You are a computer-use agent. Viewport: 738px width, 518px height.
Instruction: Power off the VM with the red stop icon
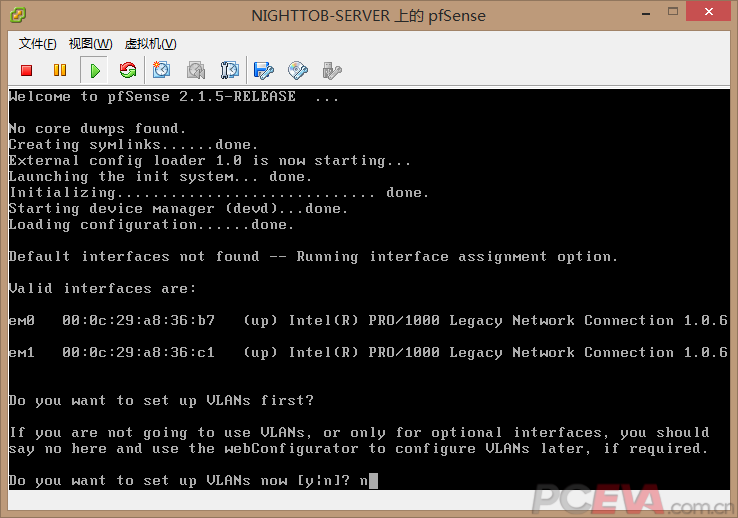click(x=27, y=70)
